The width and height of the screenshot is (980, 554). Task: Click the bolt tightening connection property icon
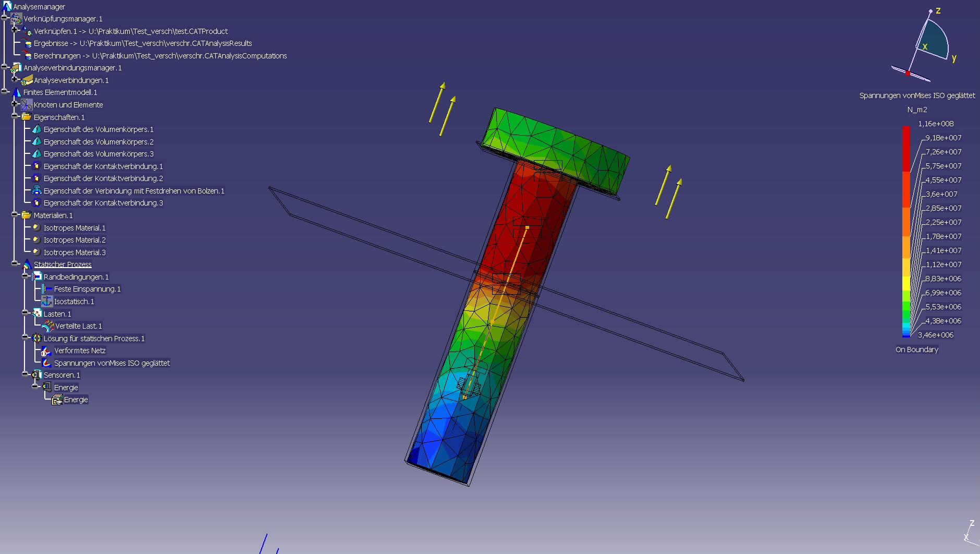(x=36, y=190)
